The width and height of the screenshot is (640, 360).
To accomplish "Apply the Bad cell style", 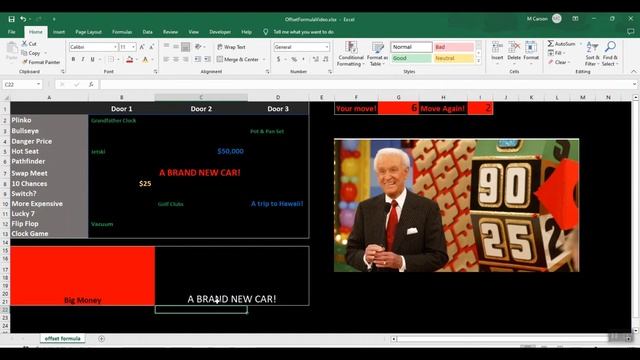I will coord(453,47).
